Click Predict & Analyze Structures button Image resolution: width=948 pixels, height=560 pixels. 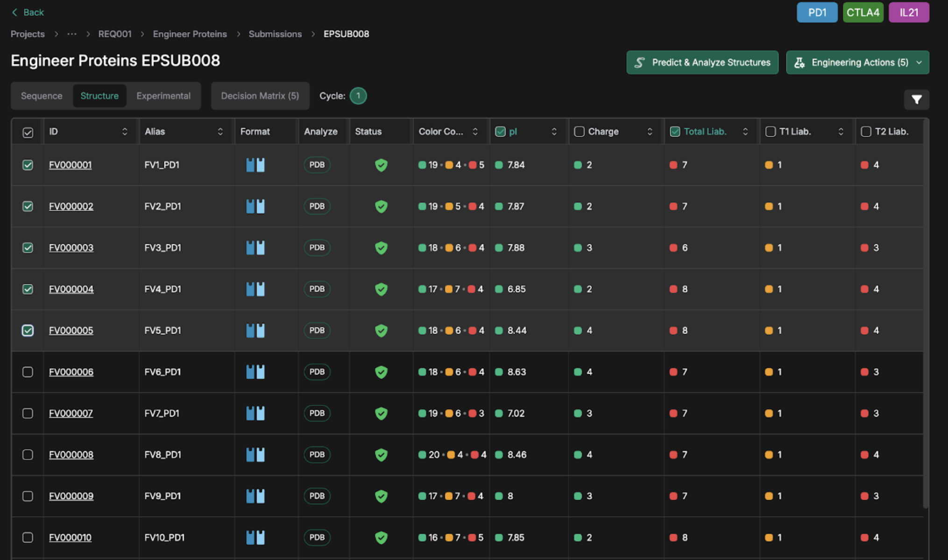(x=702, y=63)
